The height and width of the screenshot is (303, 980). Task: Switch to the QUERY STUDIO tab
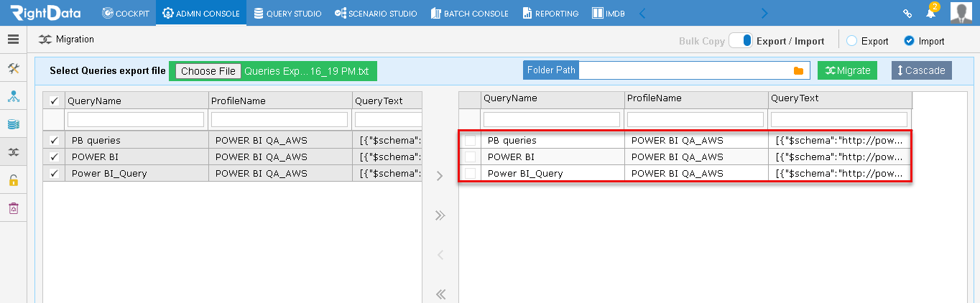287,13
